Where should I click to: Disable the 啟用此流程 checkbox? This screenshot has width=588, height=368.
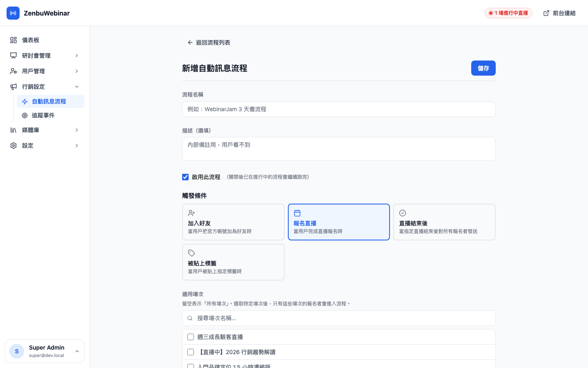point(185,177)
